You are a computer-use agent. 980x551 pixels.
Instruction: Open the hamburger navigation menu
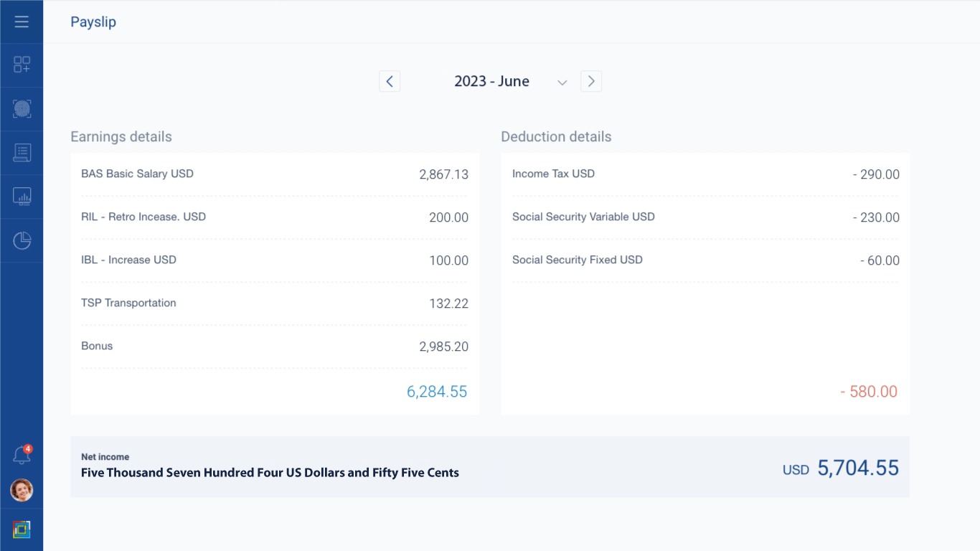[21, 22]
